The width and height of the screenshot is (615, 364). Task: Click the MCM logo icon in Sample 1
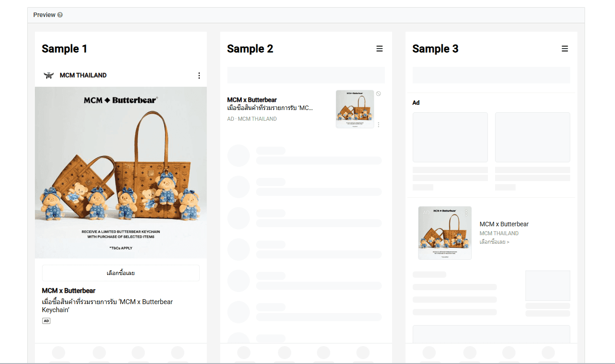pos(48,75)
